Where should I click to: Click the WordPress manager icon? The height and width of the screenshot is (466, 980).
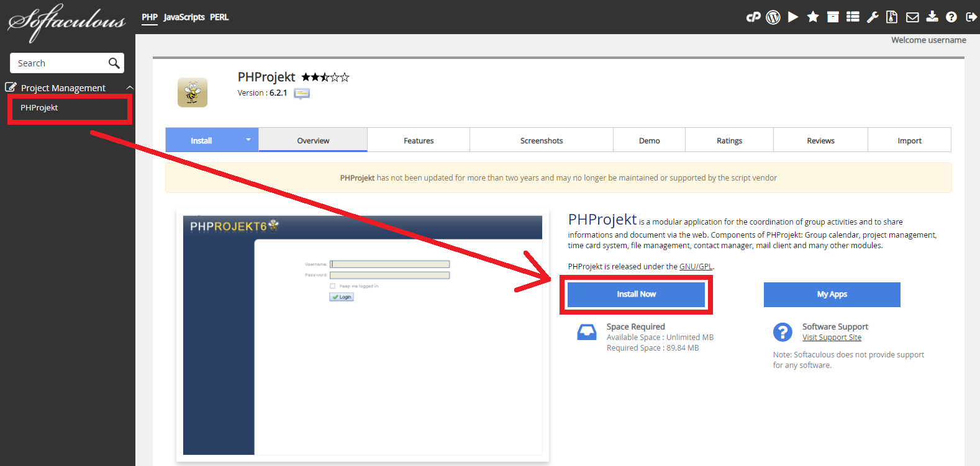point(773,17)
